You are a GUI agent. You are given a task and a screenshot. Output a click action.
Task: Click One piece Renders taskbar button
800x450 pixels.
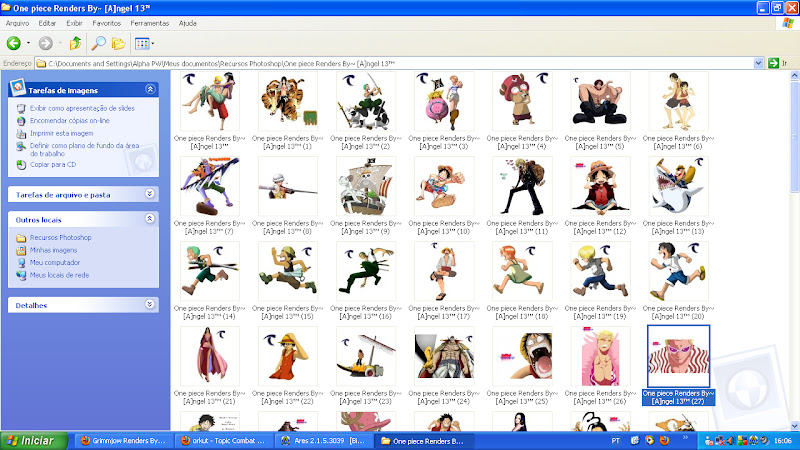click(423, 441)
